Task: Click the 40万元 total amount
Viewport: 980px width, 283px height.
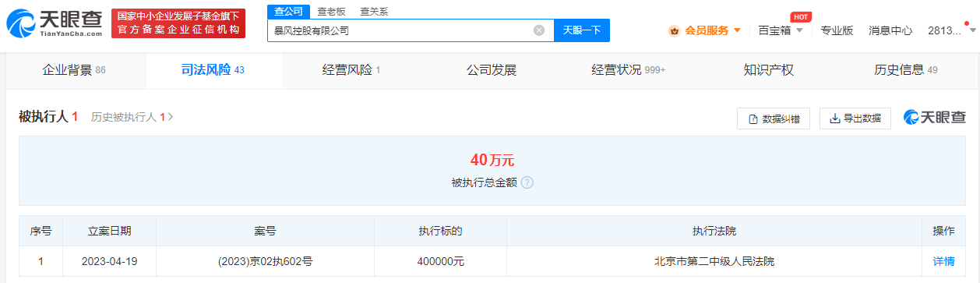Action: click(492, 160)
